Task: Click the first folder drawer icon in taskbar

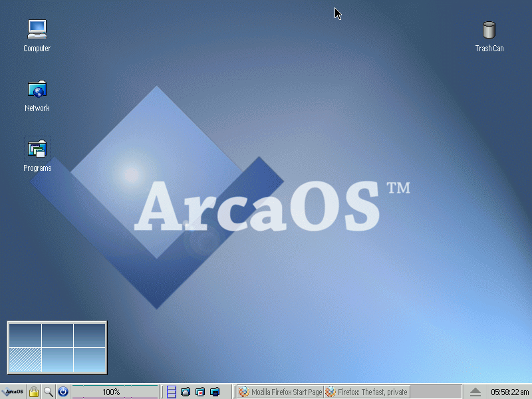Action: [x=186, y=392]
